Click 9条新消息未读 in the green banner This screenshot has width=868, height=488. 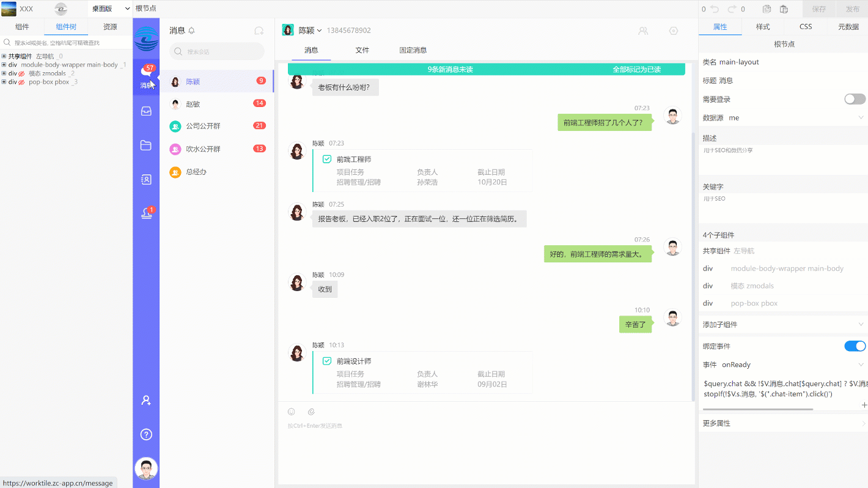(x=450, y=69)
